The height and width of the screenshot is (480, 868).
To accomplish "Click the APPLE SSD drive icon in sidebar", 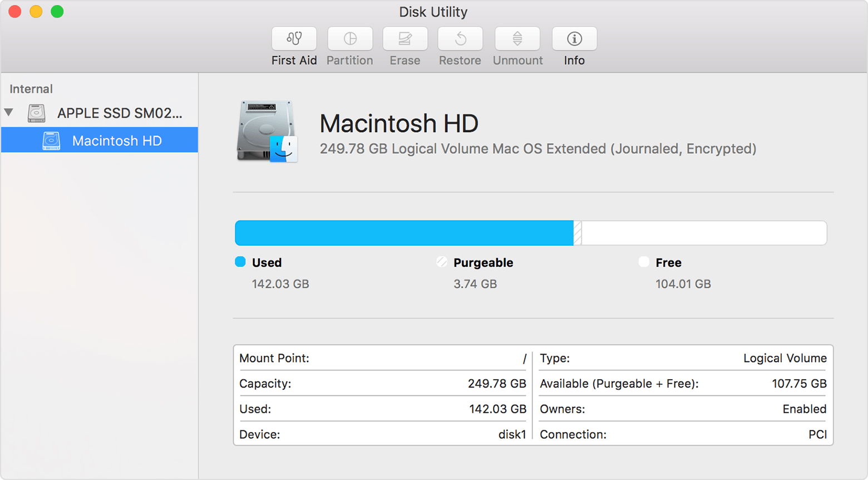I will (x=37, y=113).
